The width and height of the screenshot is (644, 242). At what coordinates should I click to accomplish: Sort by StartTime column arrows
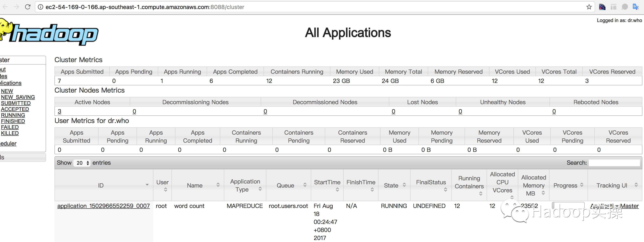[x=337, y=190]
